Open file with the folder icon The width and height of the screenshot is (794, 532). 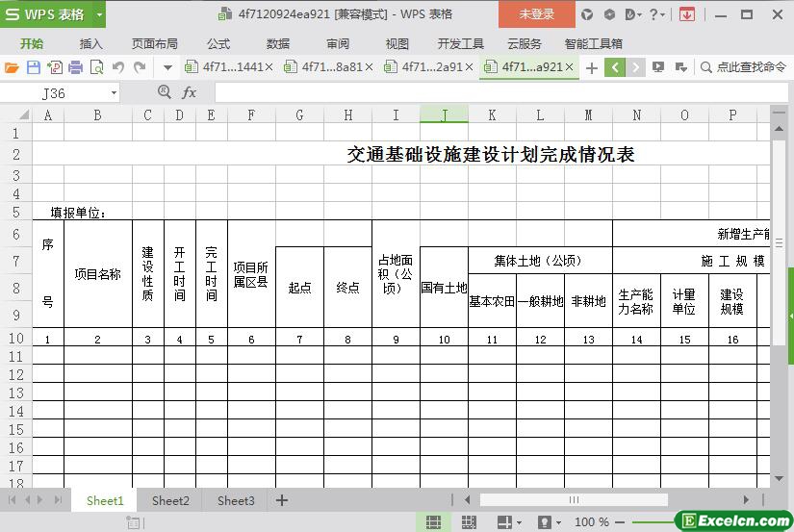coord(12,67)
